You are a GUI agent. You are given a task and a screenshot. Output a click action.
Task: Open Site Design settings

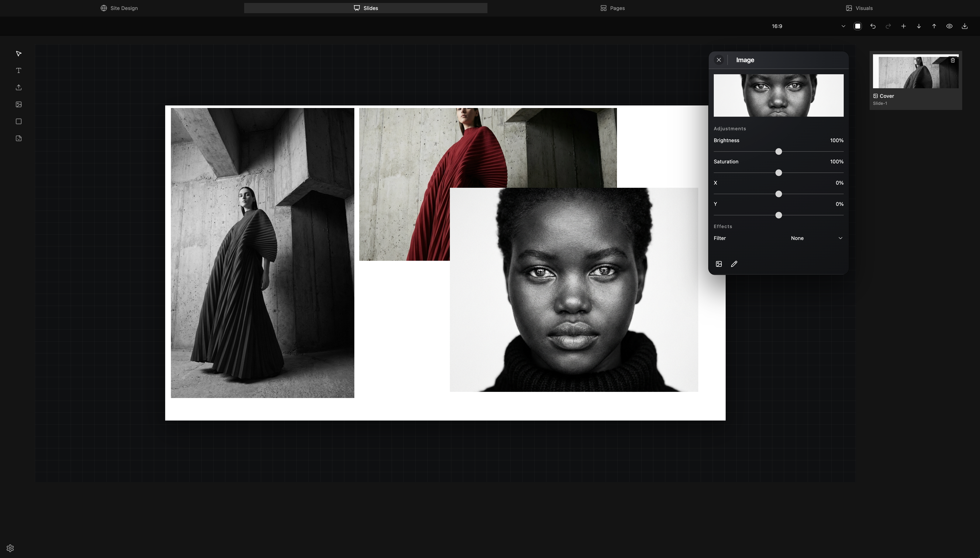tap(119, 8)
